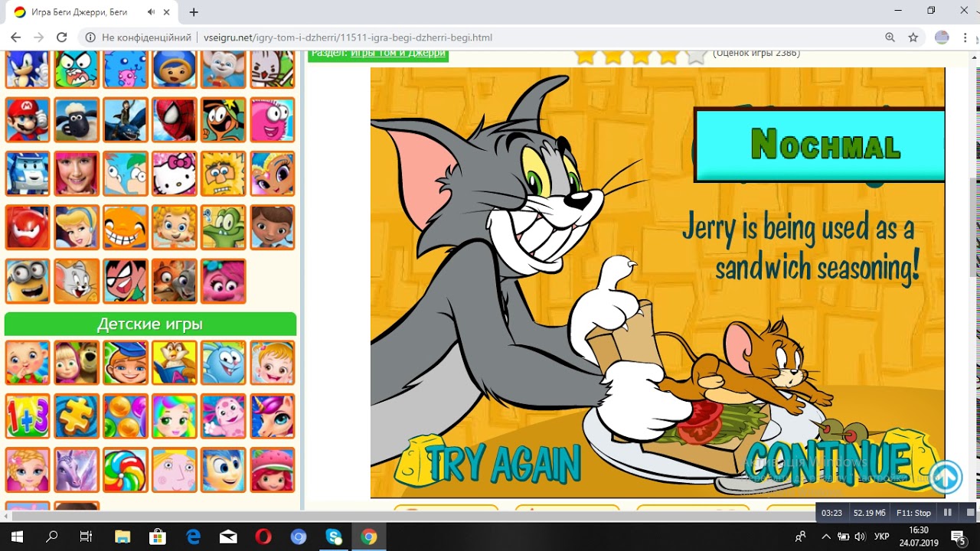
Task: Open the rainbow-haired princess game icon
Action: (x=175, y=416)
